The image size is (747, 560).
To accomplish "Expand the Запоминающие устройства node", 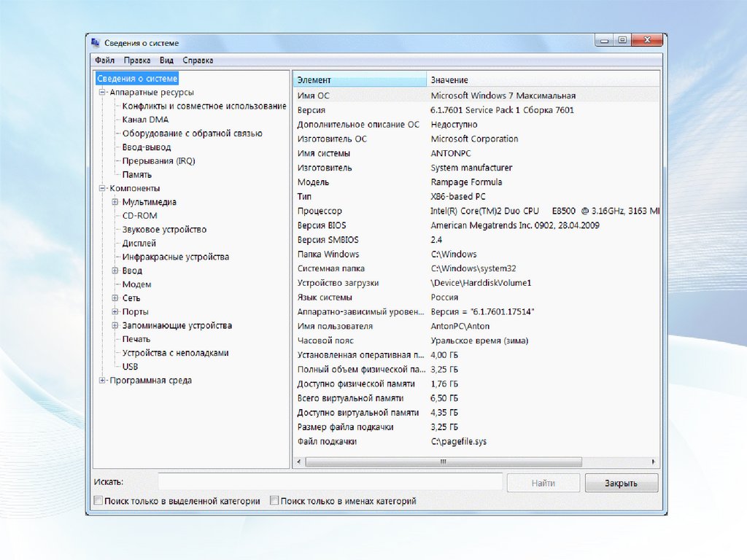I will click(x=115, y=325).
